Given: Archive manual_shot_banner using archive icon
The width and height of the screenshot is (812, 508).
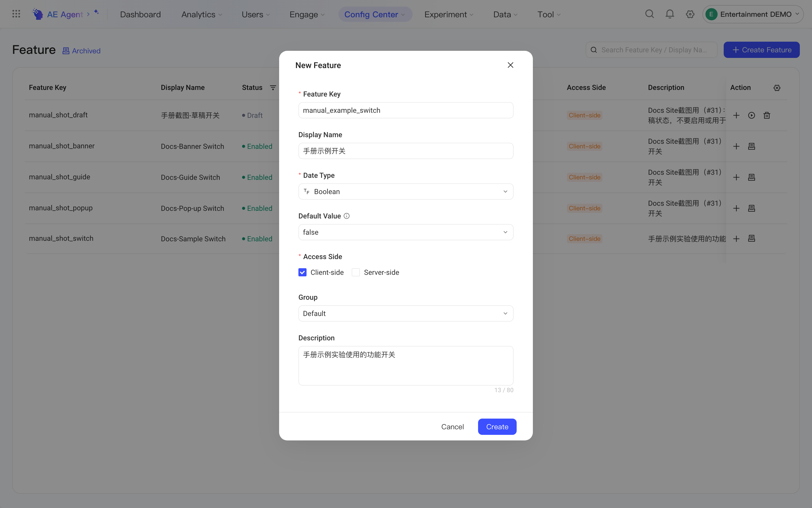Looking at the screenshot, I should pos(752,146).
